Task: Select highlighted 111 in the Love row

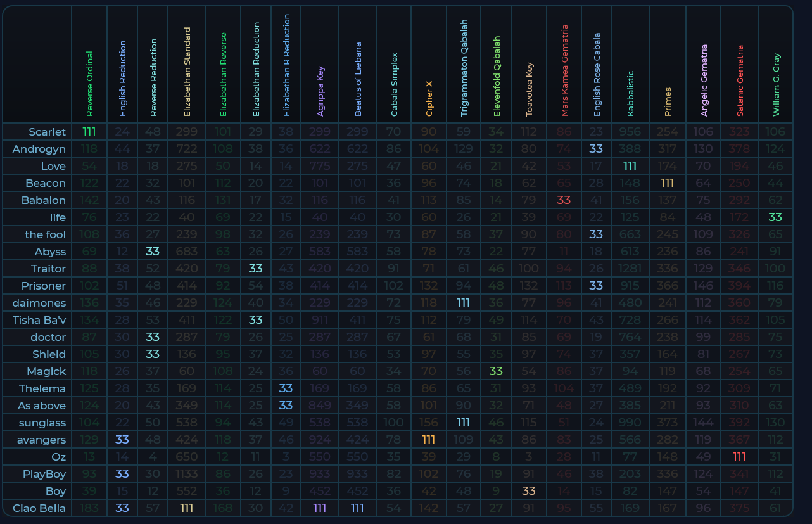Action: (x=630, y=166)
